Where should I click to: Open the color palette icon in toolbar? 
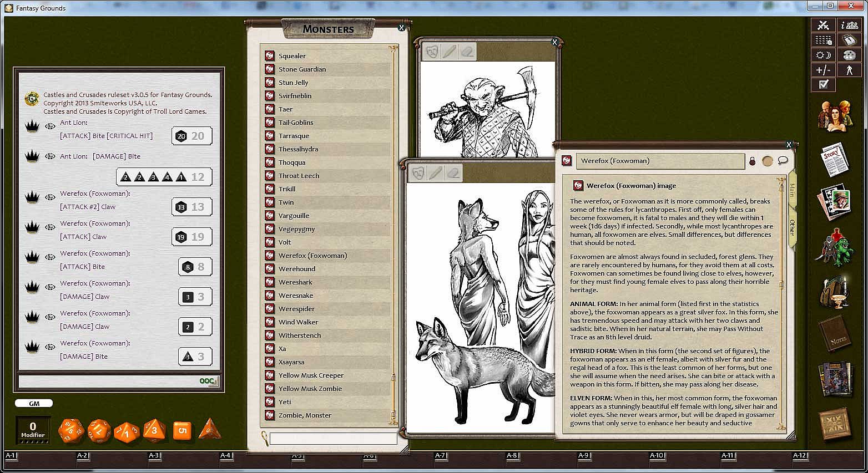click(x=849, y=55)
